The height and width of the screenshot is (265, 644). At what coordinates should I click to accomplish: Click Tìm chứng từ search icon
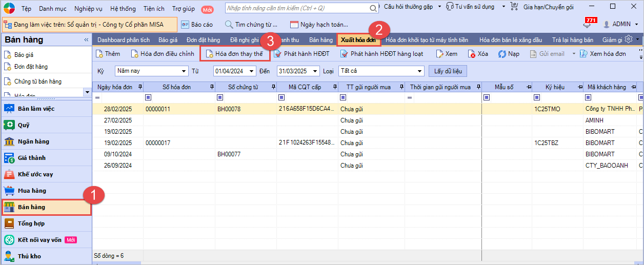pyautogui.click(x=229, y=24)
